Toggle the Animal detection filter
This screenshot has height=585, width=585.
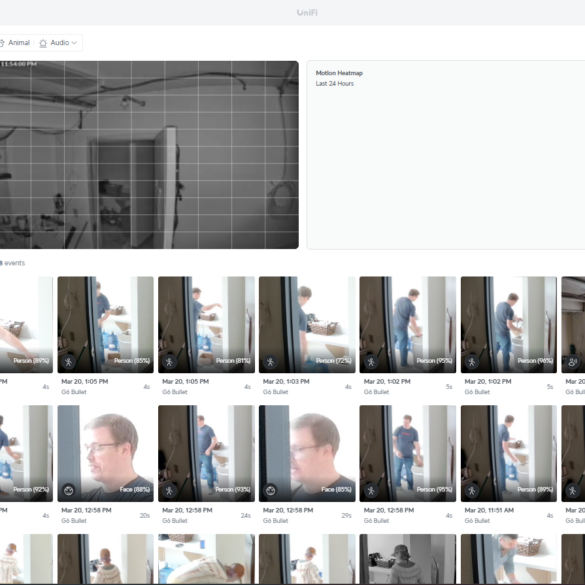15,43
